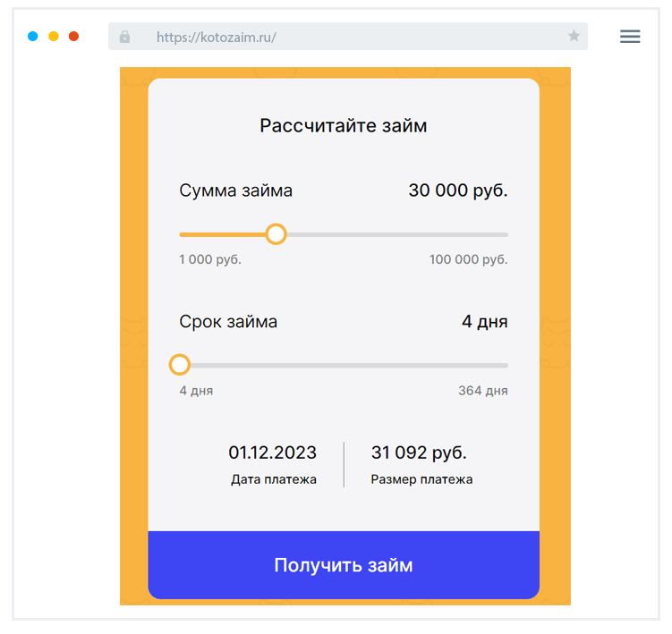This screenshot has height=634, width=672.
Task: Click the lock icon in the address bar
Action: 124,37
